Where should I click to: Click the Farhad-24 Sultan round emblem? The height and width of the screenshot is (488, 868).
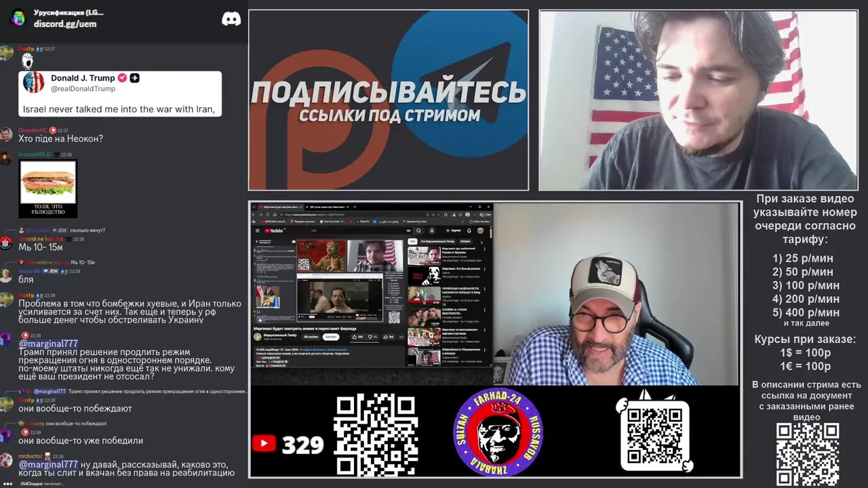[x=498, y=432]
